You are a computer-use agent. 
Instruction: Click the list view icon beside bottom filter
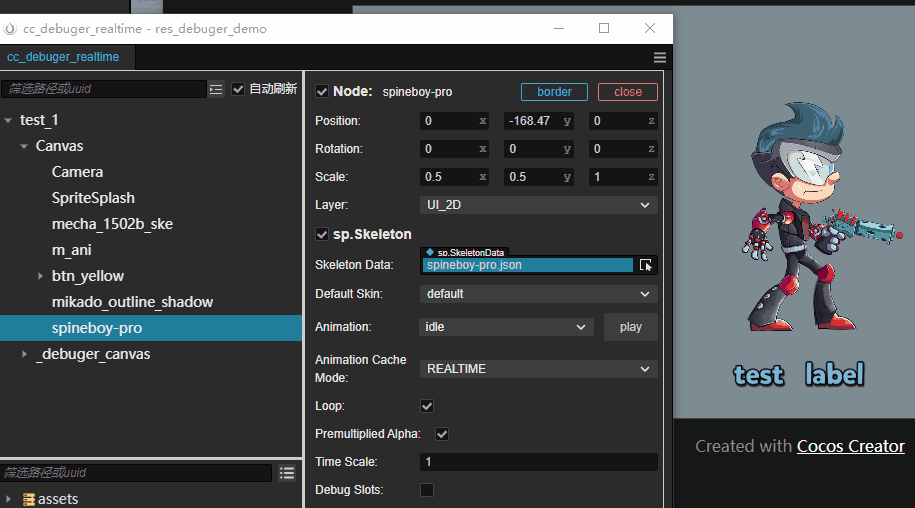[287, 473]
